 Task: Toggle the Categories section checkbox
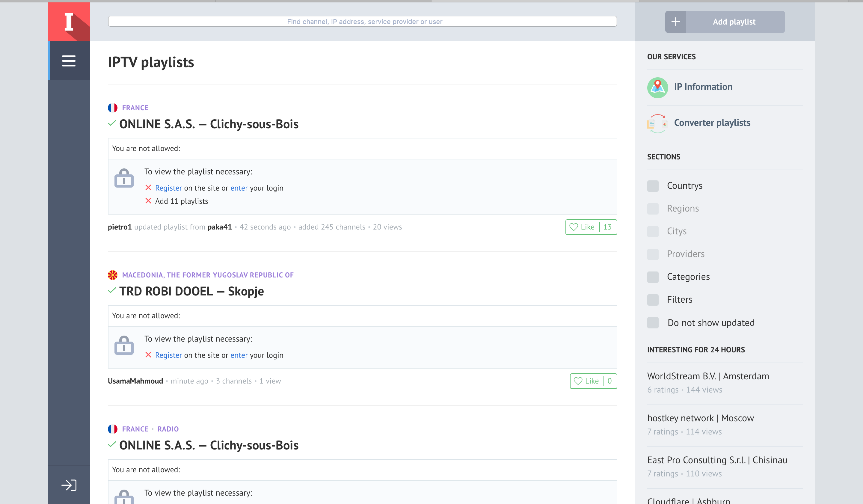[653, 277]
